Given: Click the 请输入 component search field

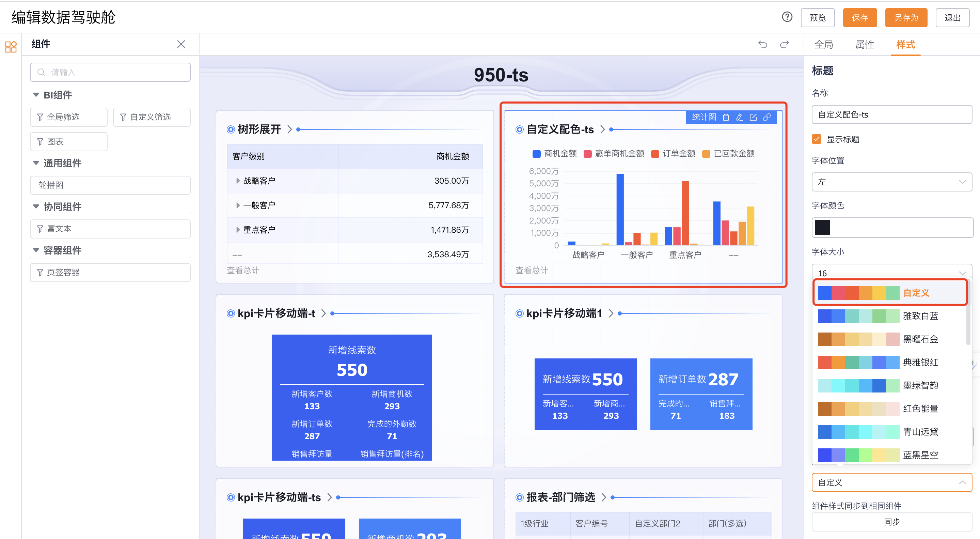Looking at the screenshot, I should [x=110, y=72].
